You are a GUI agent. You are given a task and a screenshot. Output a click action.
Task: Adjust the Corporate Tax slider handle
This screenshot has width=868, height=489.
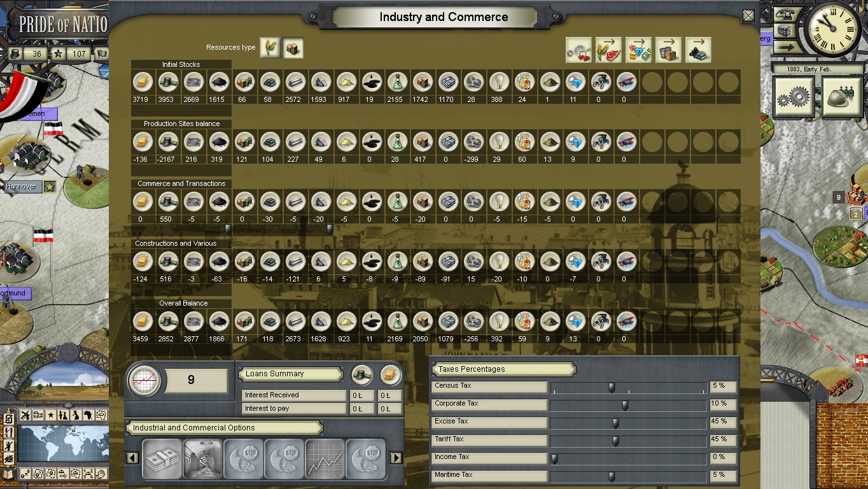(x=625, y=405)
